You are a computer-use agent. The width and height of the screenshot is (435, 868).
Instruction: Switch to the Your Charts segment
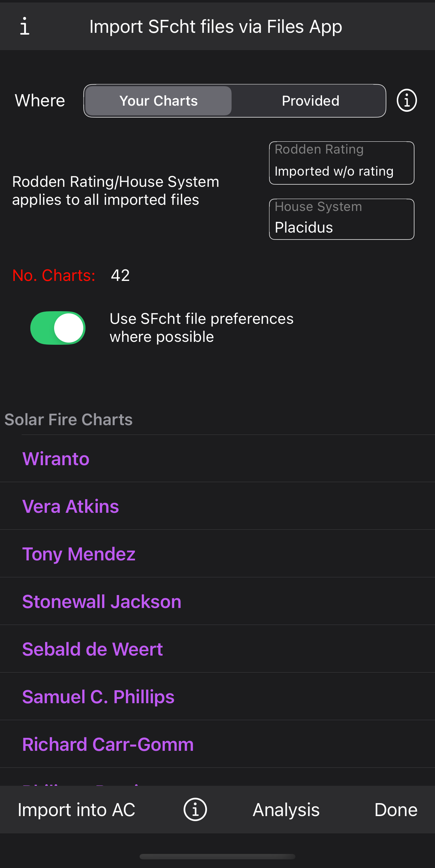pyautogui.click(x=158, y=101)
